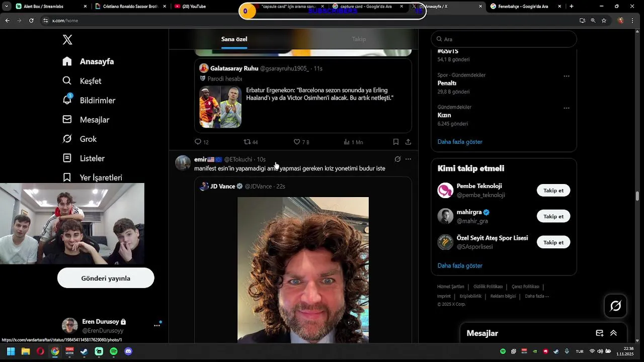644x362 pixels.
Task: Open Grok from the sidebar
Action: pyautogui.click(x=79, y=139)
